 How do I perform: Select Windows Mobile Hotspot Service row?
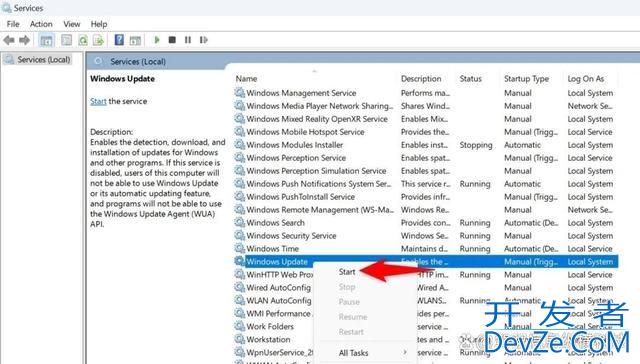(x=426, y=132)
